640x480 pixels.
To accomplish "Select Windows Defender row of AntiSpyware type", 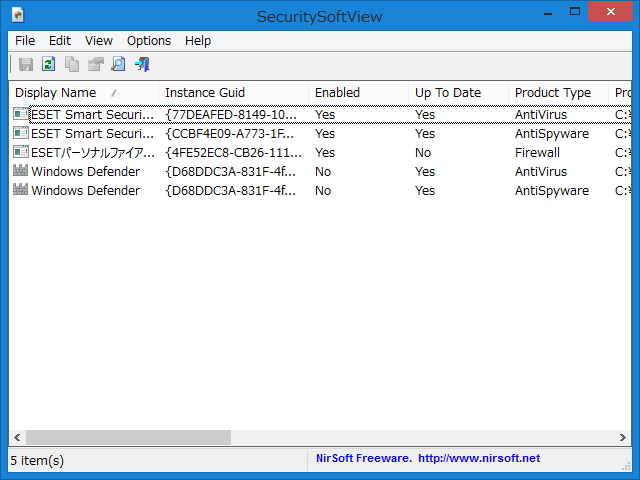I will [x=320, y=190].
